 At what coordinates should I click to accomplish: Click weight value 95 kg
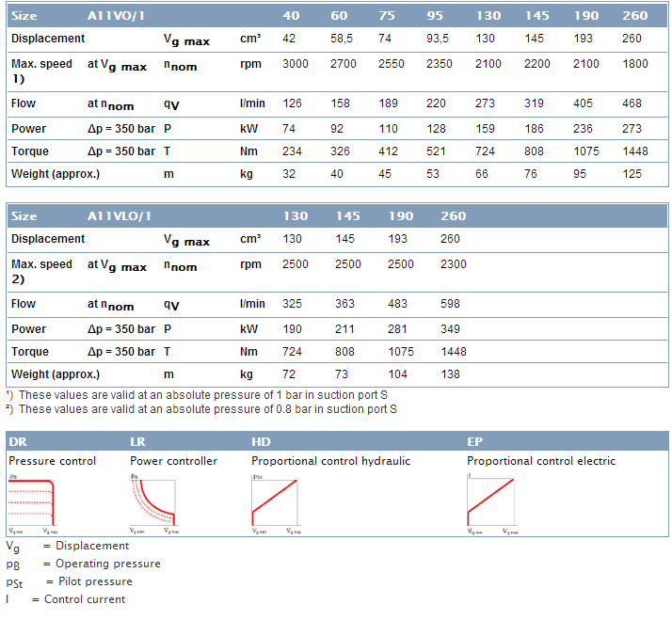(580, 174)
